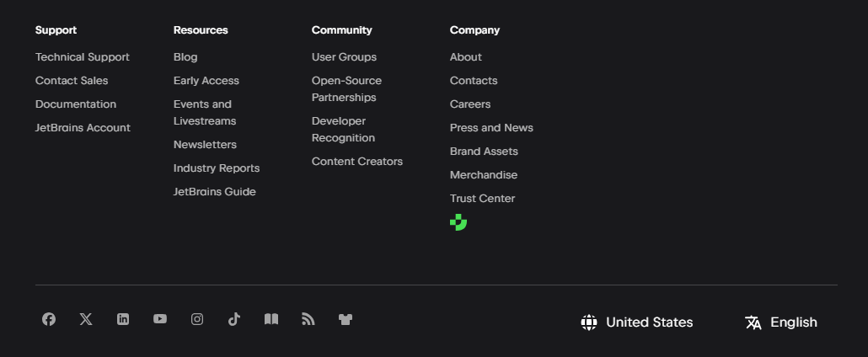
Task: Go to Open-Source Partnerships
Action: 346,89
